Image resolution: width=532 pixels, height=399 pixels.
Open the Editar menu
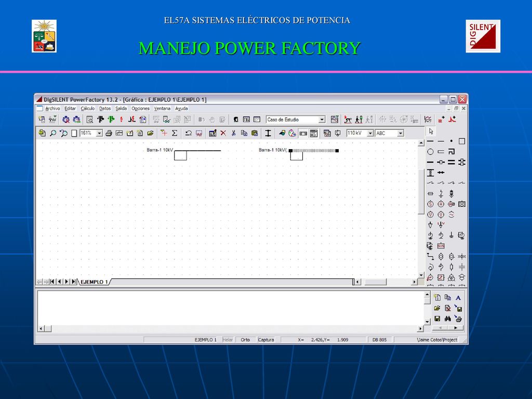click(70, 109)
